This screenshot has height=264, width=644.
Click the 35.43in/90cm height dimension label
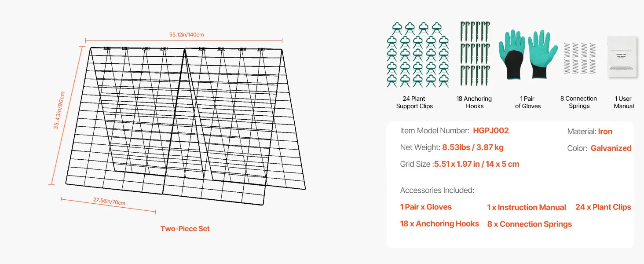(x=59, y=110)
